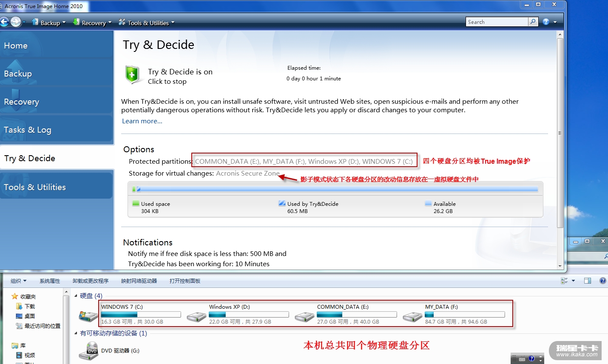
Task: Click 打开控制面板 in the Explorer toolbar
Action: 185,281
